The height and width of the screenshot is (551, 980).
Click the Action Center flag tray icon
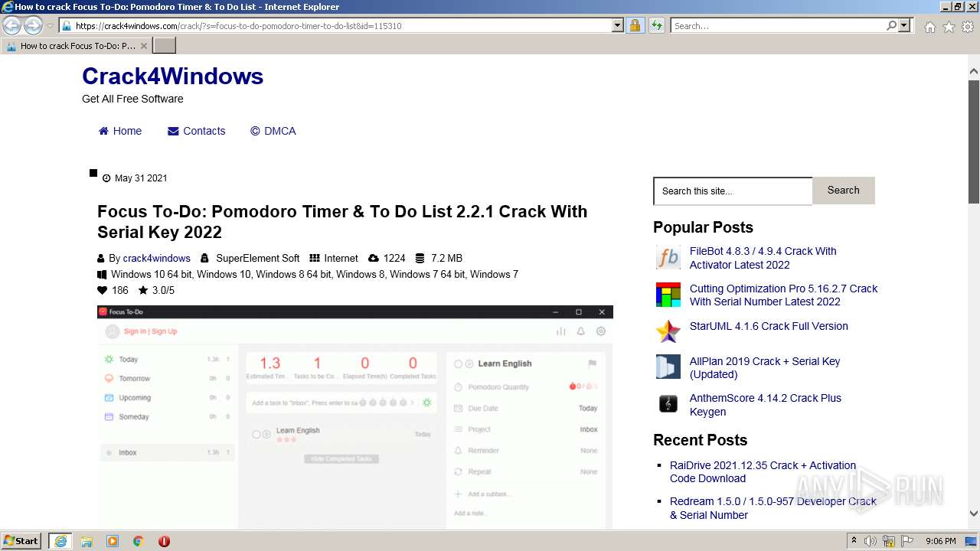pos(907,541)
